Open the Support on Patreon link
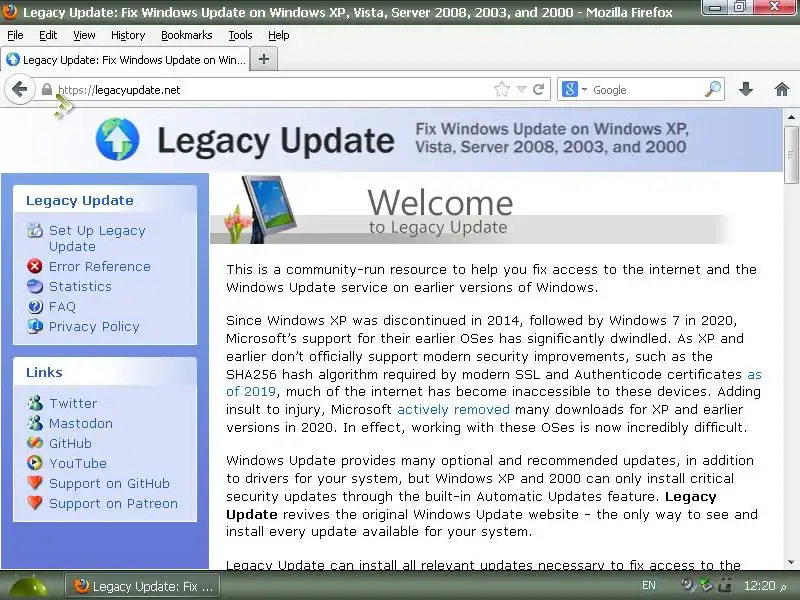Image resolution: width=800 pixels, height=600 pixels. 113,503
